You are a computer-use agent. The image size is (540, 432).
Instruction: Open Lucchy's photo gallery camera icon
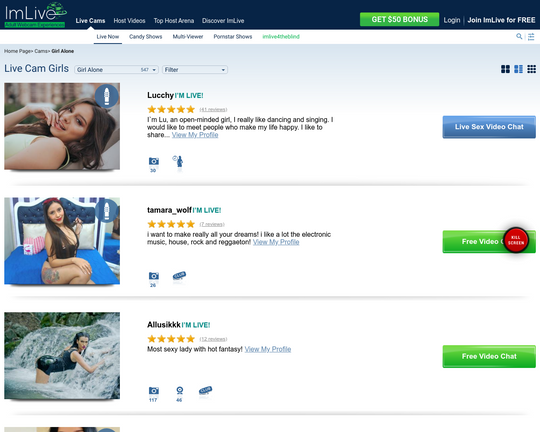[154, 161]
